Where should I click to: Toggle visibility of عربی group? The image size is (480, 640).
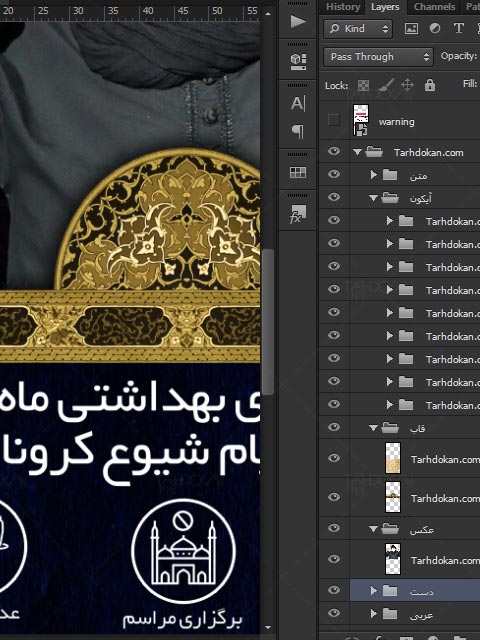pos(334,613)
